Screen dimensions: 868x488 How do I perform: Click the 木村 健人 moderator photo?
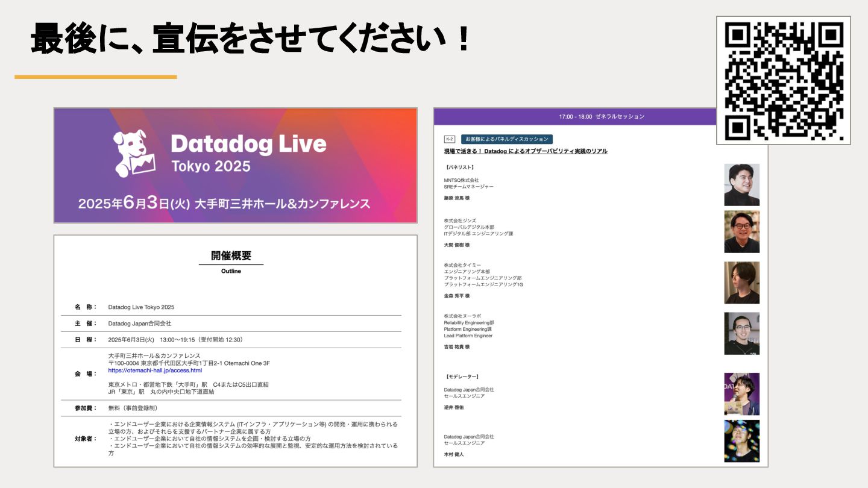pos(742,441)
